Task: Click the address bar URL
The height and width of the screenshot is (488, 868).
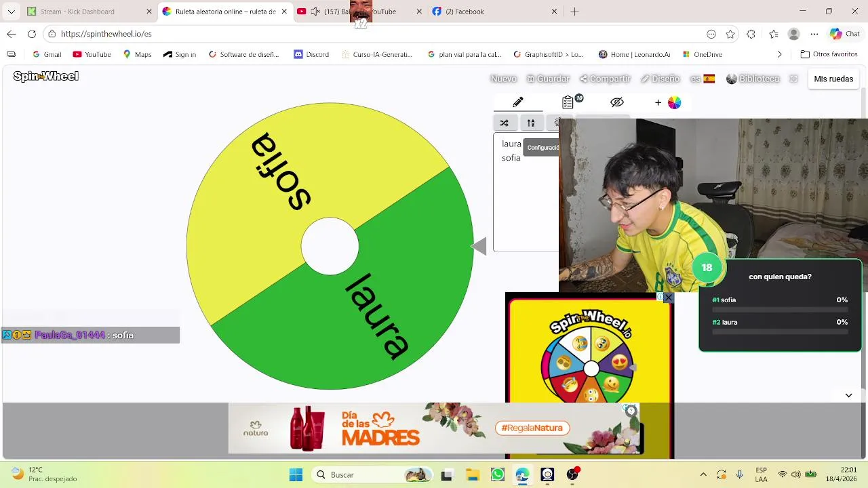Action: point(106,34)
